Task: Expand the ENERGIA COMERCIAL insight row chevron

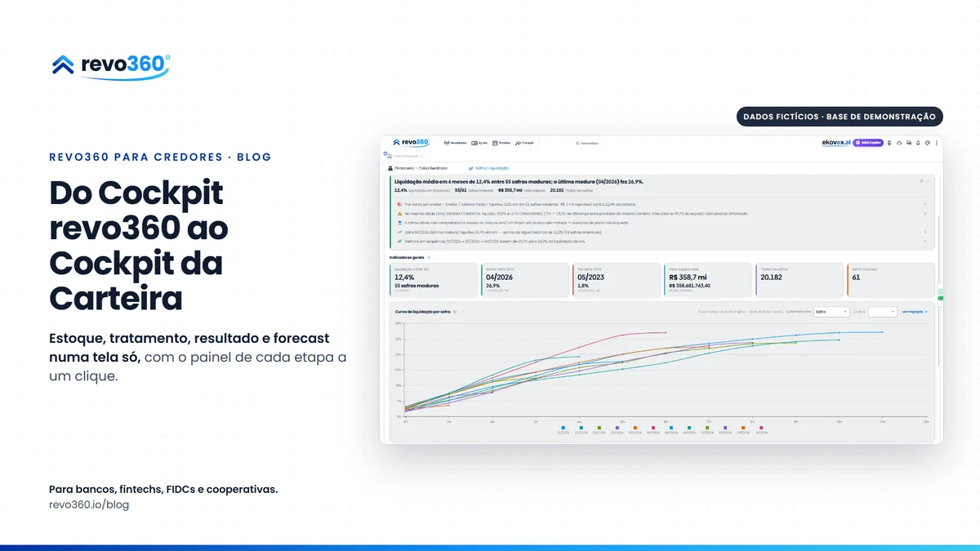Action: (x=925, y=213)
